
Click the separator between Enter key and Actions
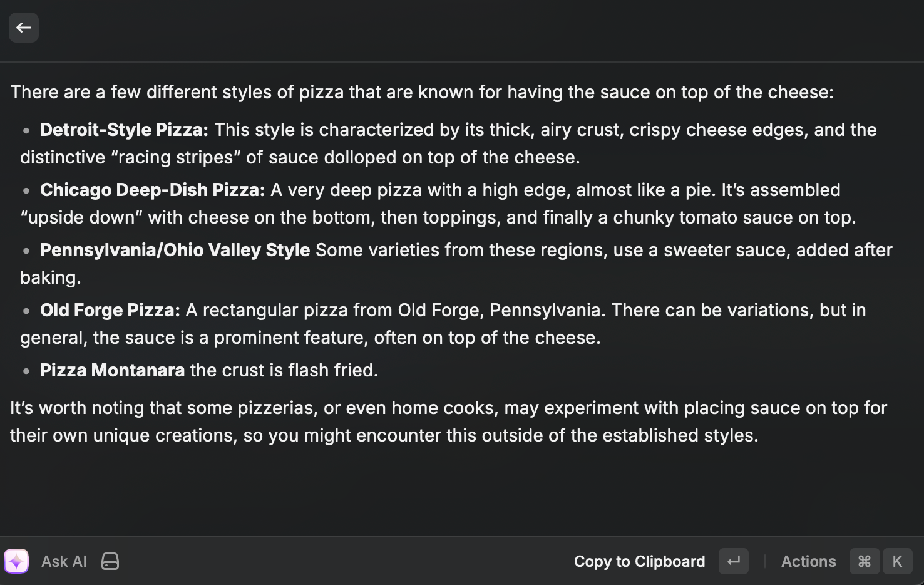point(764,561)
